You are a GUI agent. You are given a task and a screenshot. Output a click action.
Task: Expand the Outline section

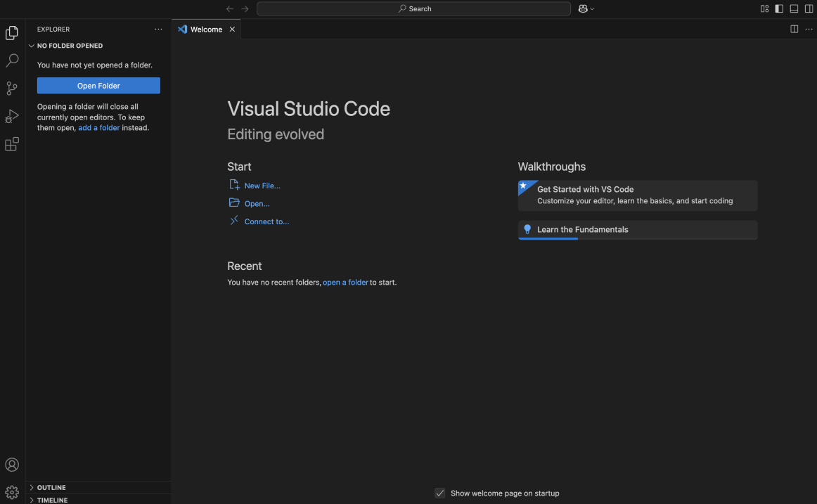(98, 487)
